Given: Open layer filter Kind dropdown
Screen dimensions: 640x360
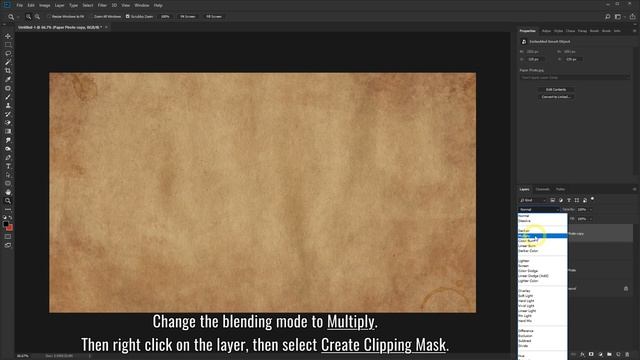Looking at the screenshot, I should [533, 200].
